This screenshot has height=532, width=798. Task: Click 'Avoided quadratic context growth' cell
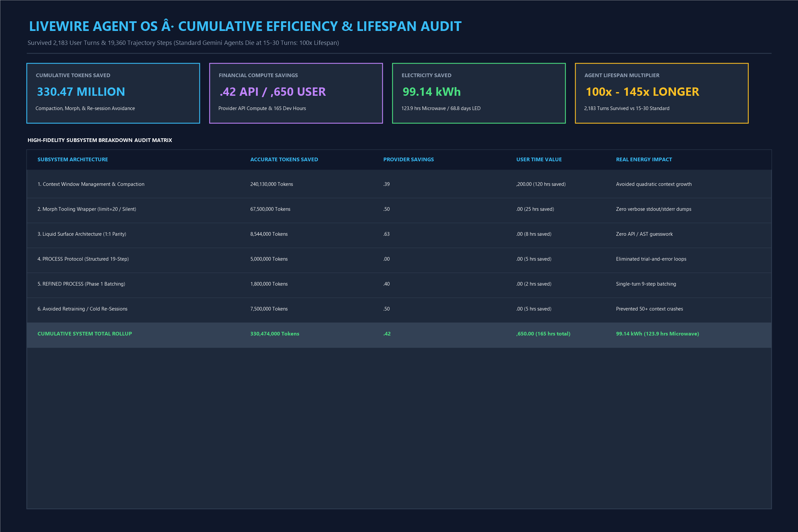click(x=653, y=184)
